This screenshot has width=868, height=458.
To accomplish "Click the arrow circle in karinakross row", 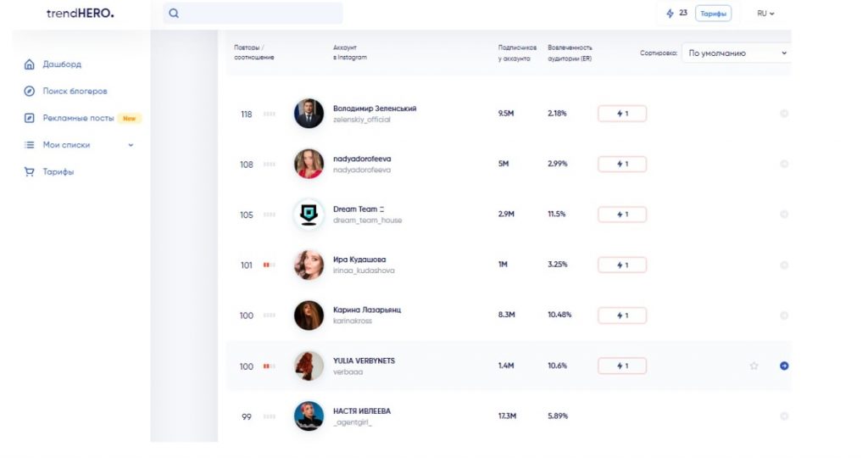I will tap(784, 316).
